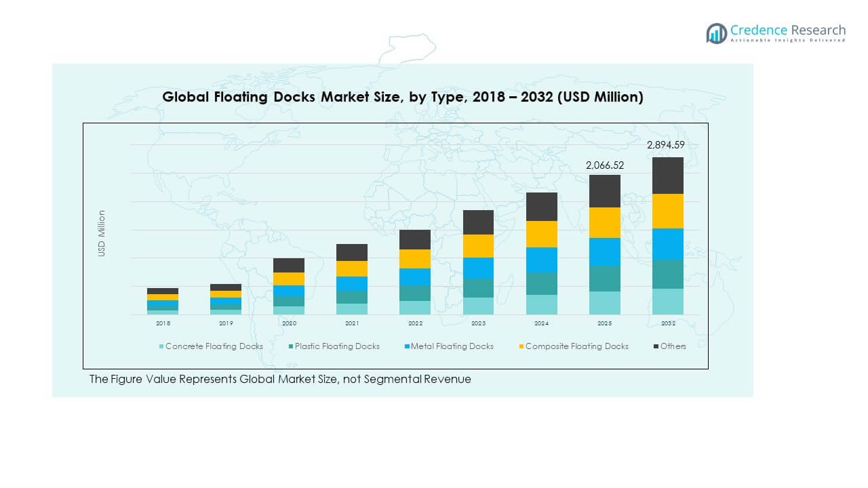Click the Others legend swatch
The image size is (868, 488).
click(x=656, y=346)
